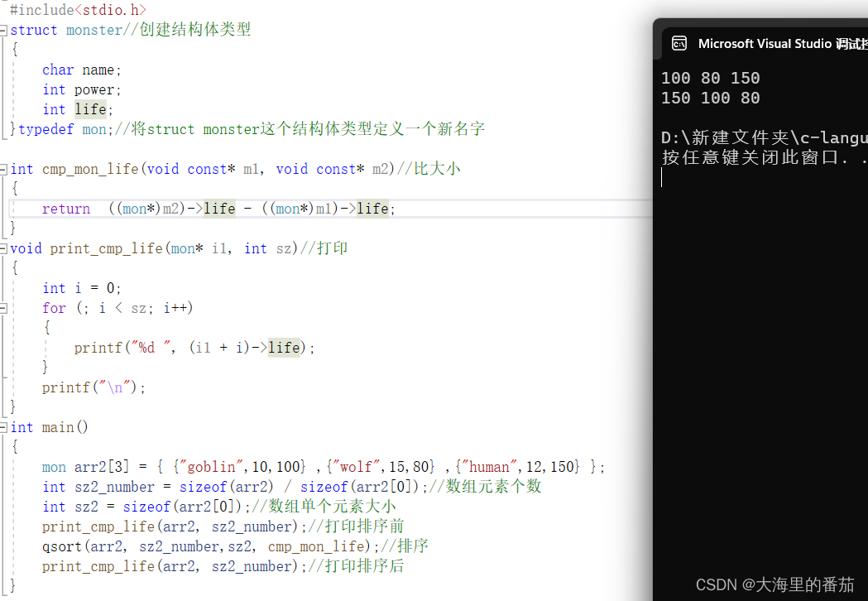This screenshot has width=868, height=601.
Task: Collapse the main function body
Action: 3,426
